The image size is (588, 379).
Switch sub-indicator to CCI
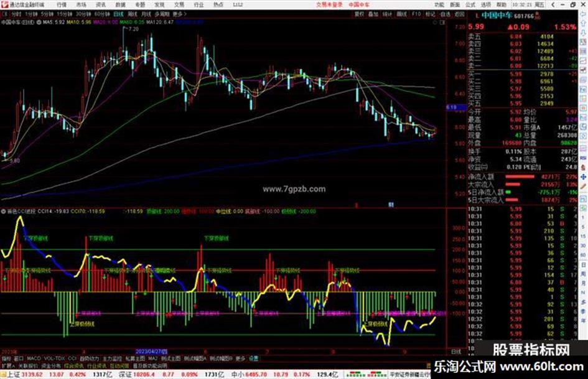(x=72, y=358)
